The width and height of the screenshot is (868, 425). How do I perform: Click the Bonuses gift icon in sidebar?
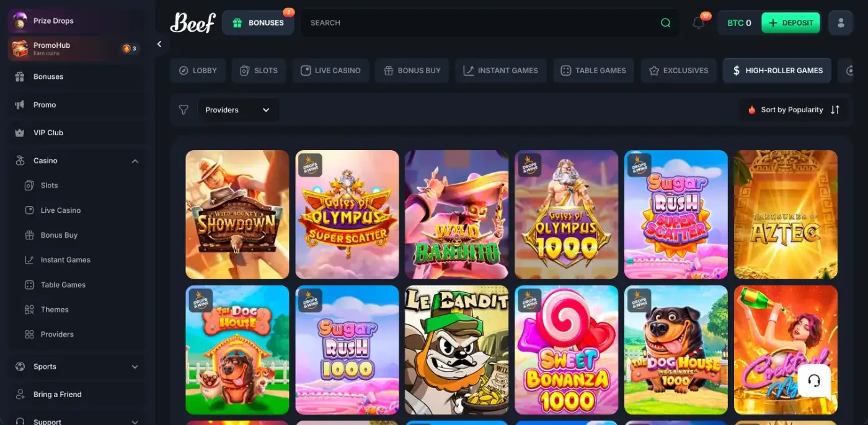click(x=20, y=77)
